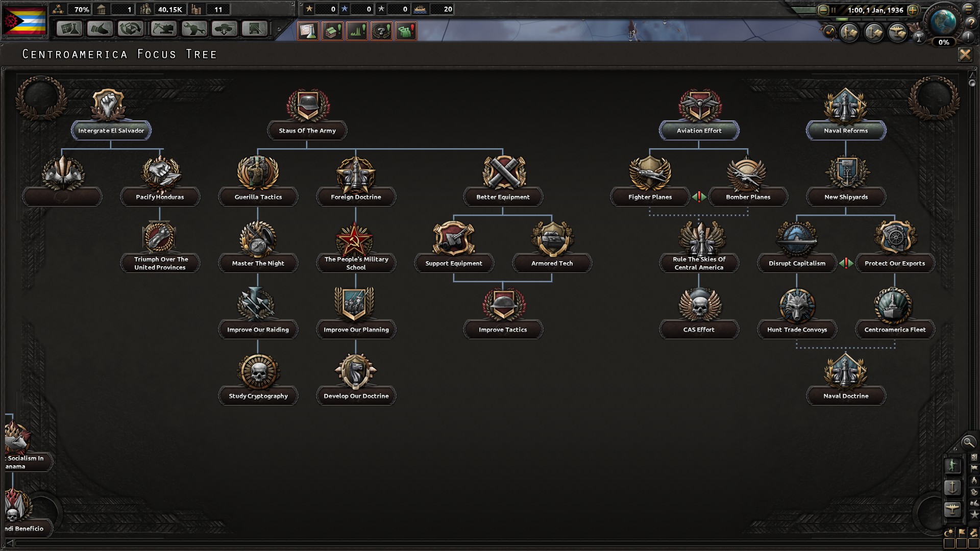Toggle the day/night cycle display
The width and height of the screenshot is (980, 551).
pos(949,532)
